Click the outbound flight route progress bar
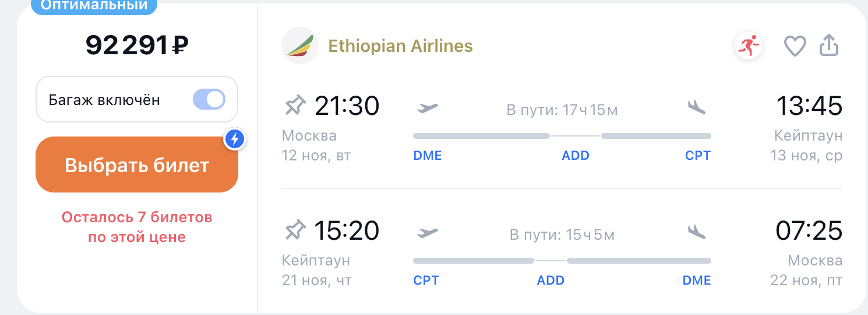The height and width of the screenshot is (315, 868). (x=562, y=136)
